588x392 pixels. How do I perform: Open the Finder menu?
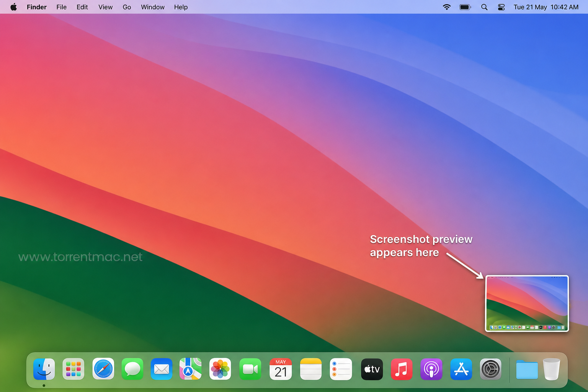click(37, 7)
